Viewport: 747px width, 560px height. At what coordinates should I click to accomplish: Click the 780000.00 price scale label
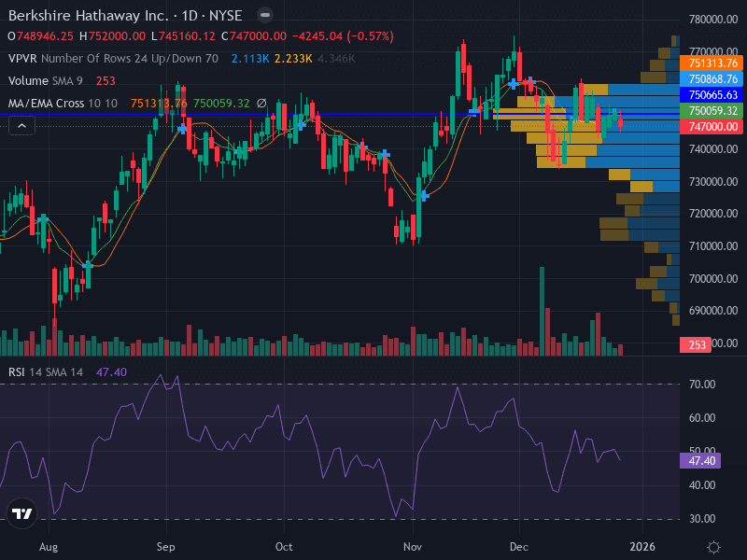coord(713,20)
